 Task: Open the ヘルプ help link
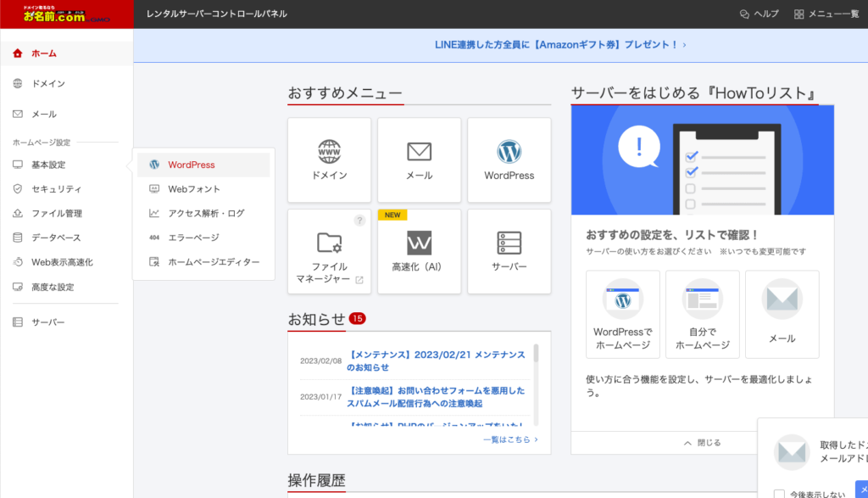coord(759,14)
